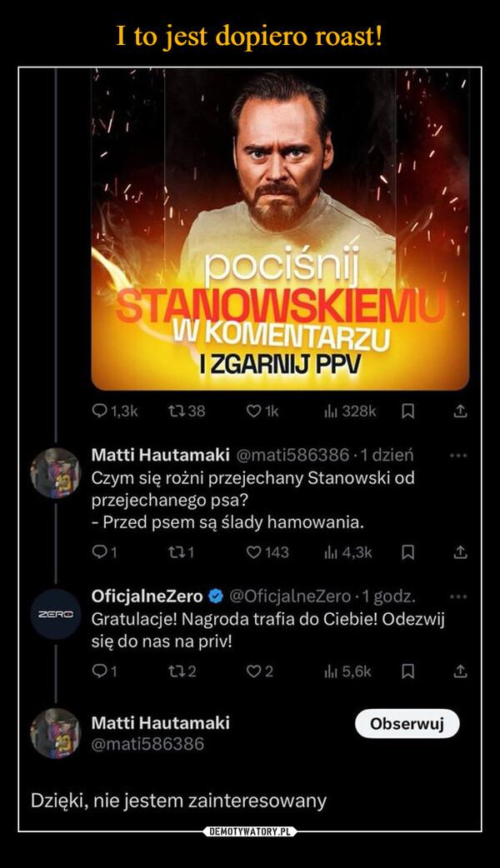Bookmark Matti Hautamaki's joke tweet
Screen dimensions: 500x868
click(408, 551)
